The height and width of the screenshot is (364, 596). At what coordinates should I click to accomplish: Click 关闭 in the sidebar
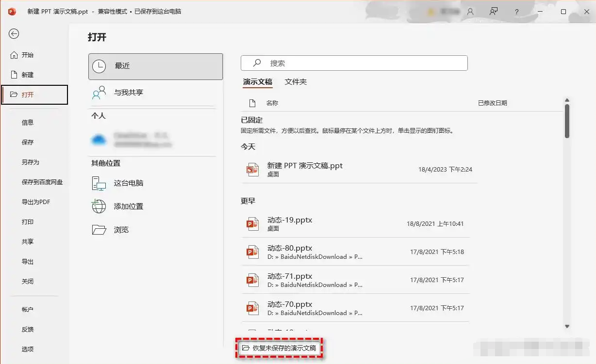click(x=28, y=282)
